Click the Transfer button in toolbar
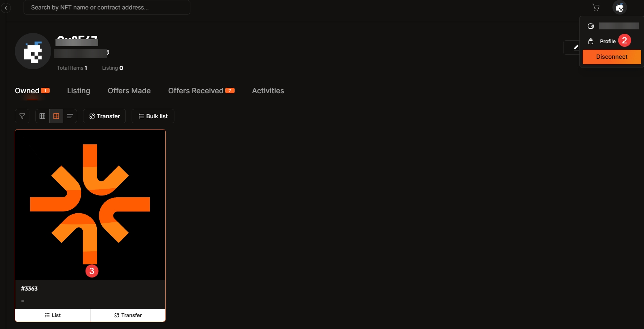This screenshot has height=329, width=644. coord(104,116)
